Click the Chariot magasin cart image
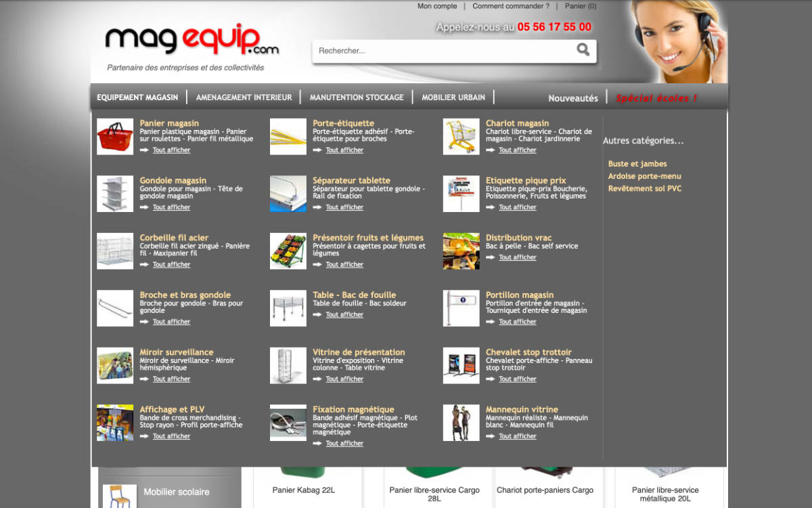The image size is (812, 508). pos(461,135)
